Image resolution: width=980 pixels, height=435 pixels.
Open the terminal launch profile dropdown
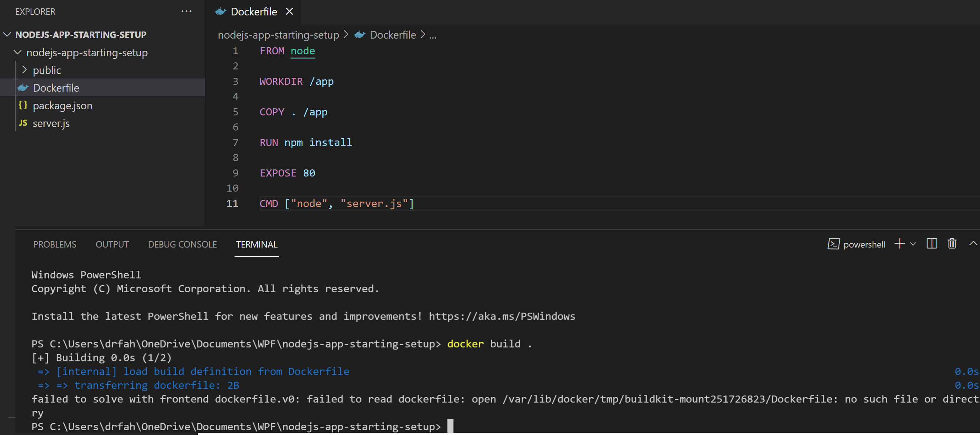(913, 244)
